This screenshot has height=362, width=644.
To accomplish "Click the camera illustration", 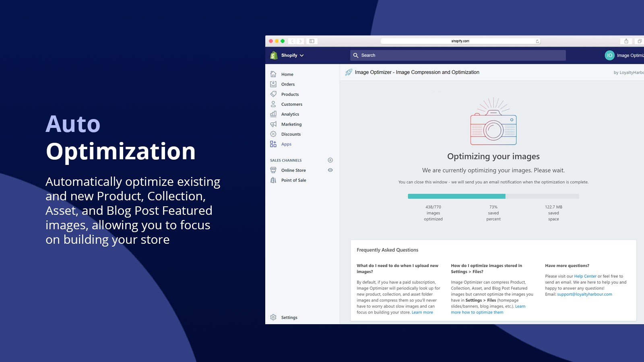I will 493,121.
